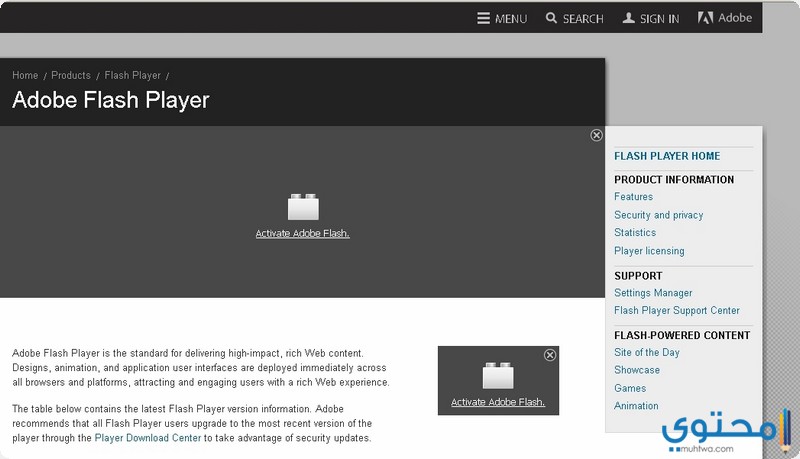Click the FLASH-POWERED CONTENT heading
The height and width of the screenshot is (459, 800).
[x=682, y=336]
